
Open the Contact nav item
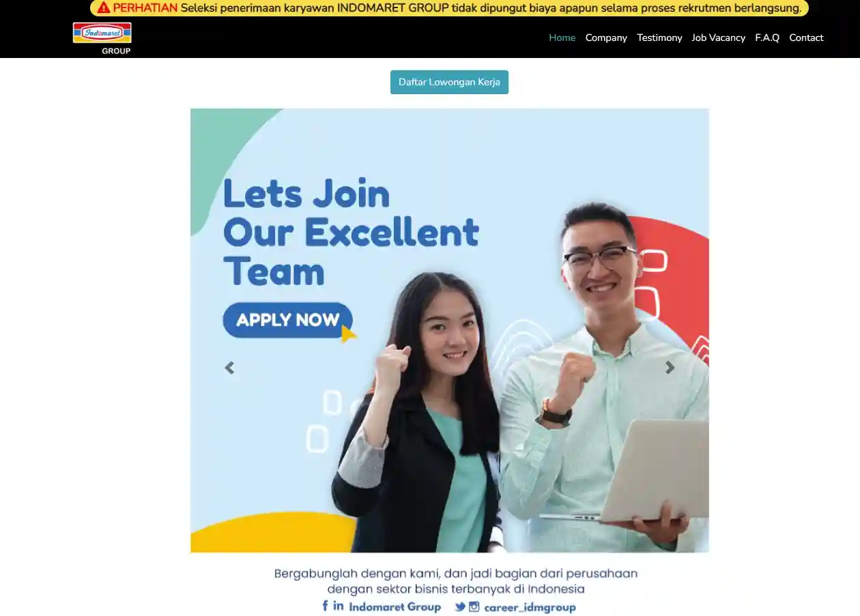(x=806, y=38)
